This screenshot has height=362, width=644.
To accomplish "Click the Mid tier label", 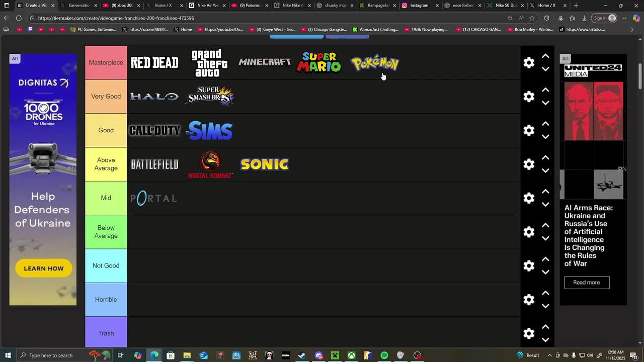I will (106, 198).
